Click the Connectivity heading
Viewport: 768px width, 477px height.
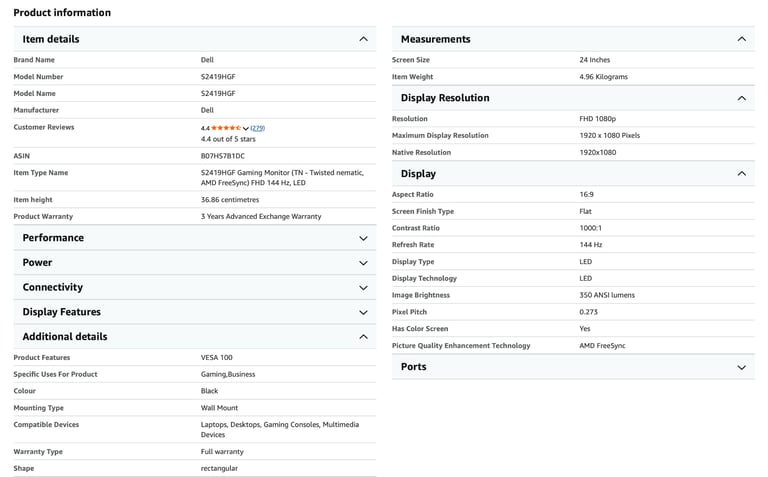click(53, 287)
